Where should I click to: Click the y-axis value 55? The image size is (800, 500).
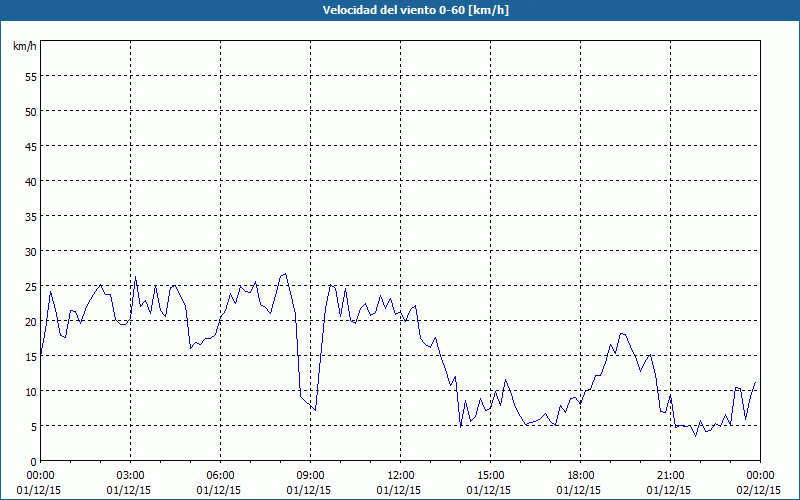(31, 77)
